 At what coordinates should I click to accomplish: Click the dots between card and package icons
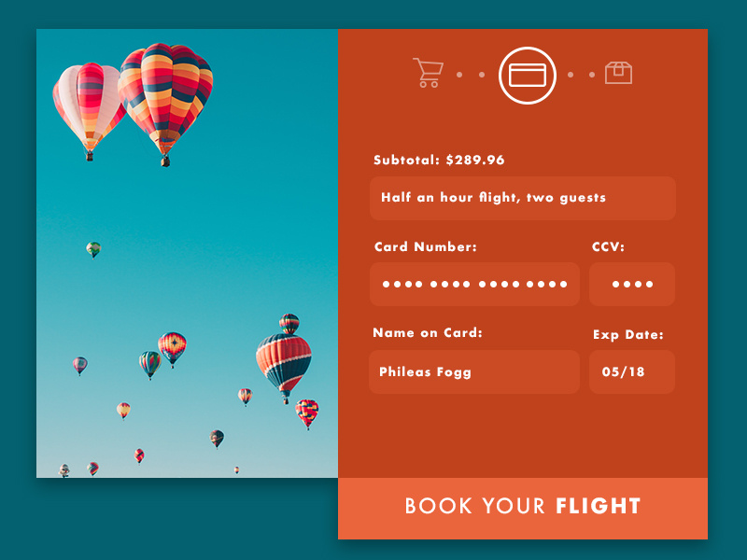coord(581,75)
